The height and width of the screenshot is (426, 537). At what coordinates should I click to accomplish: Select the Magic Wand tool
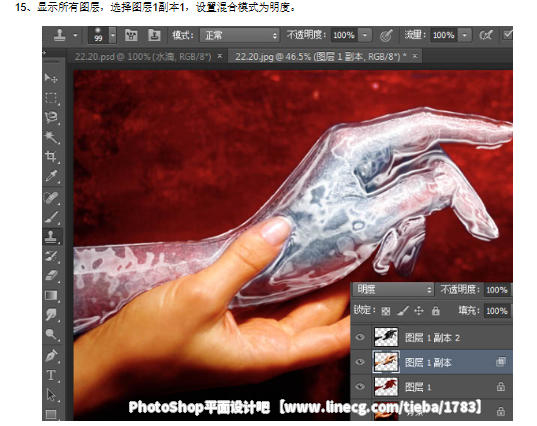(51, 137)
